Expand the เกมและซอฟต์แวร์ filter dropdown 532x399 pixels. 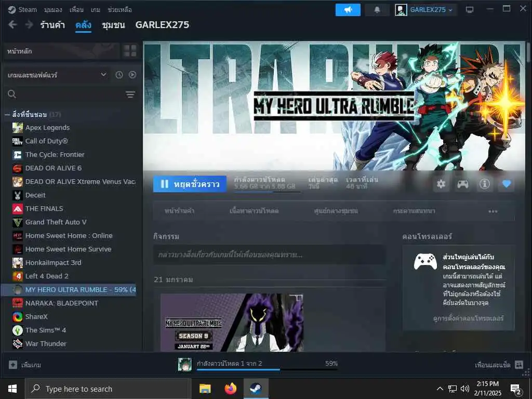(x=57, y=75)
